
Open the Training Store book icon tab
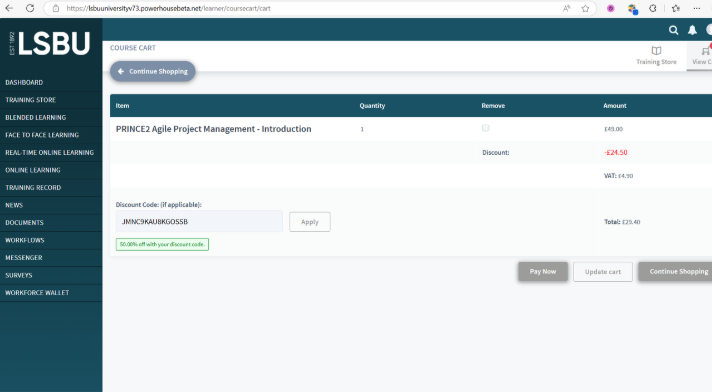[x=656, y=55]
